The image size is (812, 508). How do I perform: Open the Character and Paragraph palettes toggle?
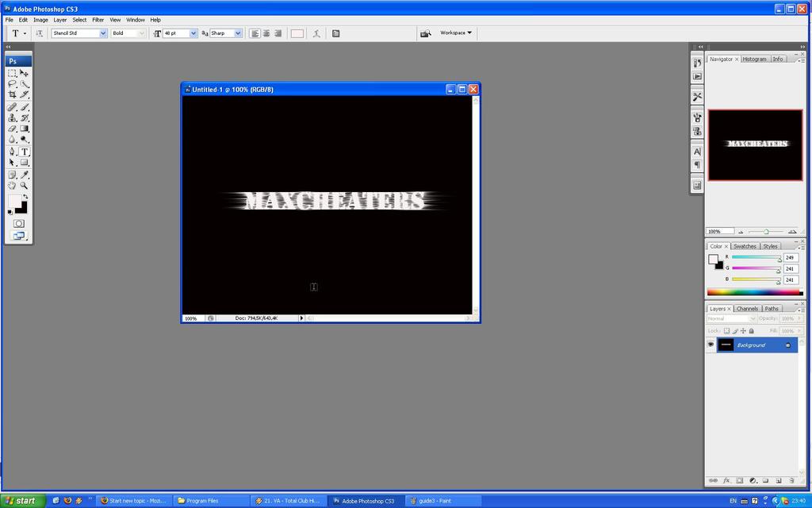(336, 33)
